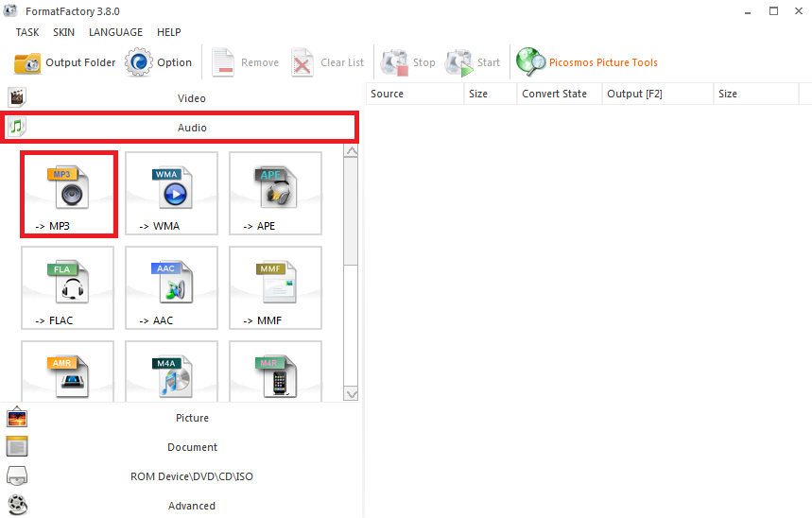Close the FormatFactory window
Viewport: 812px width, 518px height.
click(x=799, y=11)
